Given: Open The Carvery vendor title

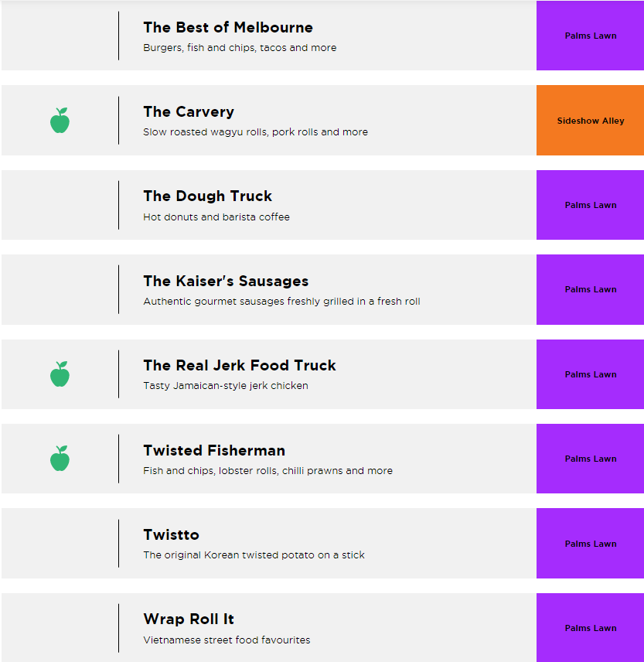Looking at the screenshot, I should pyautogui.click(x=189, y=112).
